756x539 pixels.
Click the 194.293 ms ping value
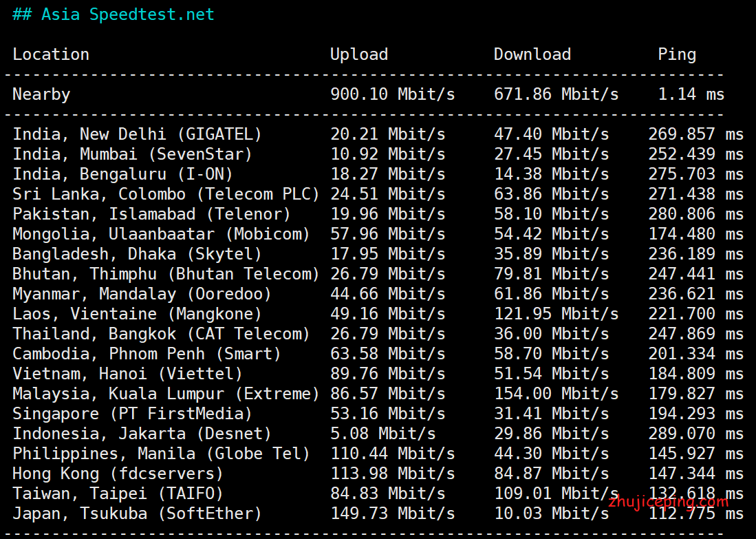coord(696,414)
